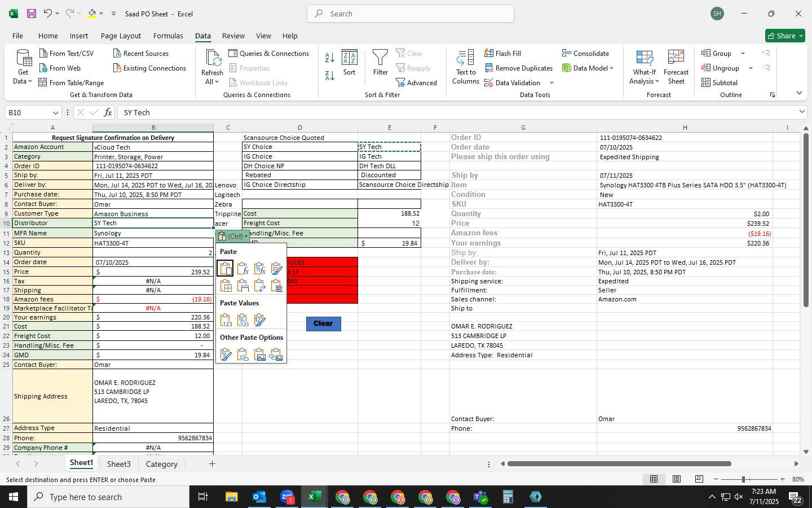Select the Paste Link icon
The height and width of the screenshot is (508, 812).
(242, 354)
